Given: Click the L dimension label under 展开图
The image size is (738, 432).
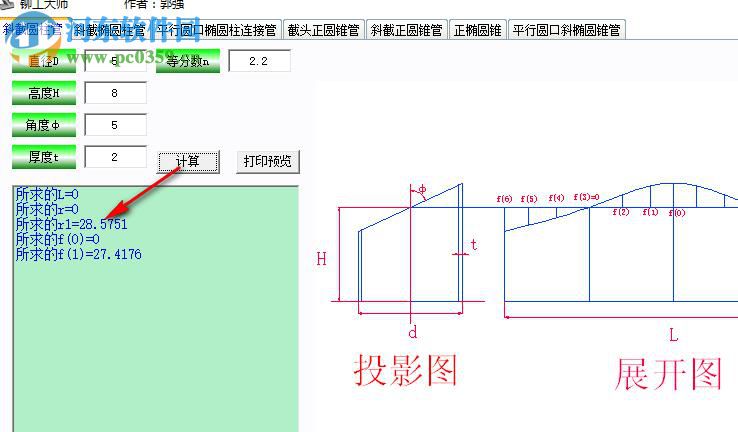Looking at the screenshot, I should tap(674, 336).
